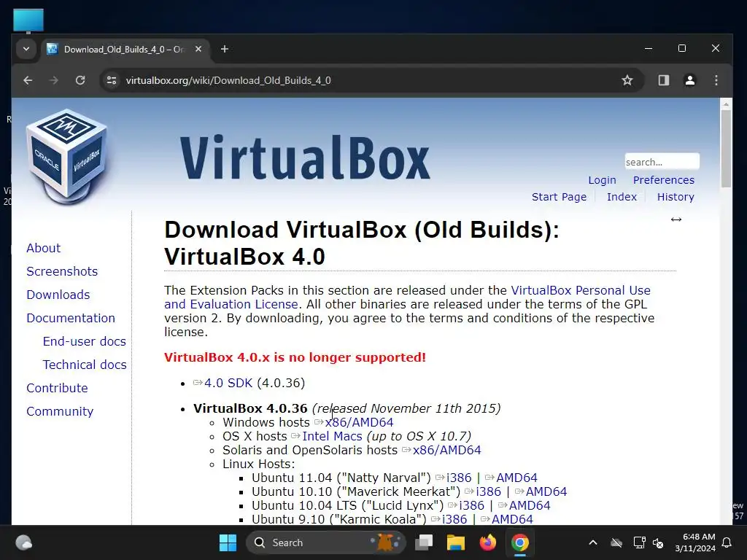This screenshot has width=747, height=560.
Task: Click the "Linux Hosts:" list label
Action: coord(259,464)
